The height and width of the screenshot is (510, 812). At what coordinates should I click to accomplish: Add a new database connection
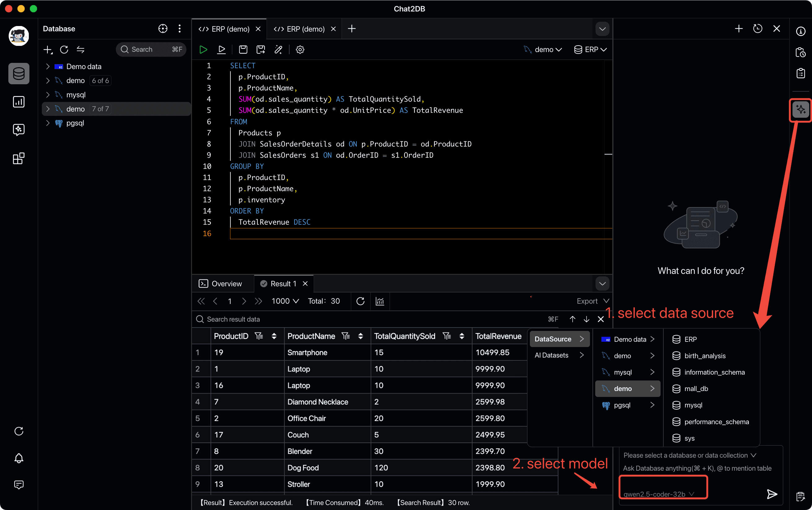click(48, 50)
